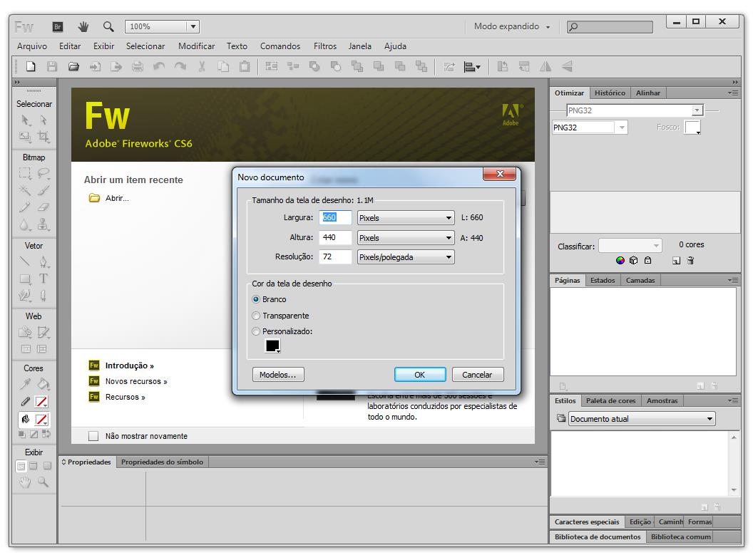Select the Marquee tool
The width and height of the screenshot is (753, 560).
25,173
